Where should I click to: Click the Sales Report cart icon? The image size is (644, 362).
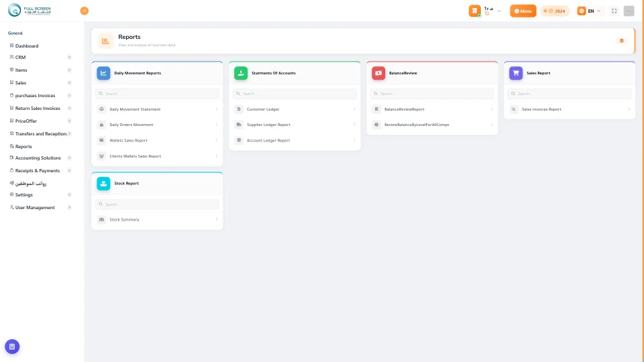pos(516,73)
